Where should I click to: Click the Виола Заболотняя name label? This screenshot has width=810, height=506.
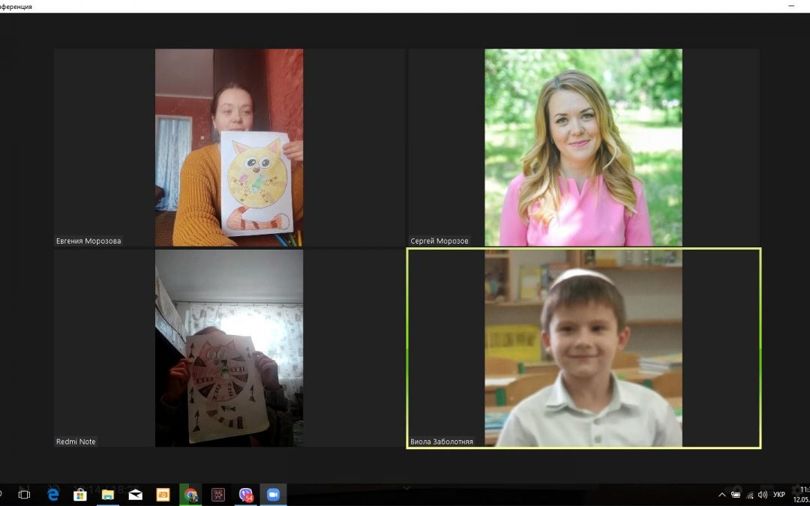[442, 441]
